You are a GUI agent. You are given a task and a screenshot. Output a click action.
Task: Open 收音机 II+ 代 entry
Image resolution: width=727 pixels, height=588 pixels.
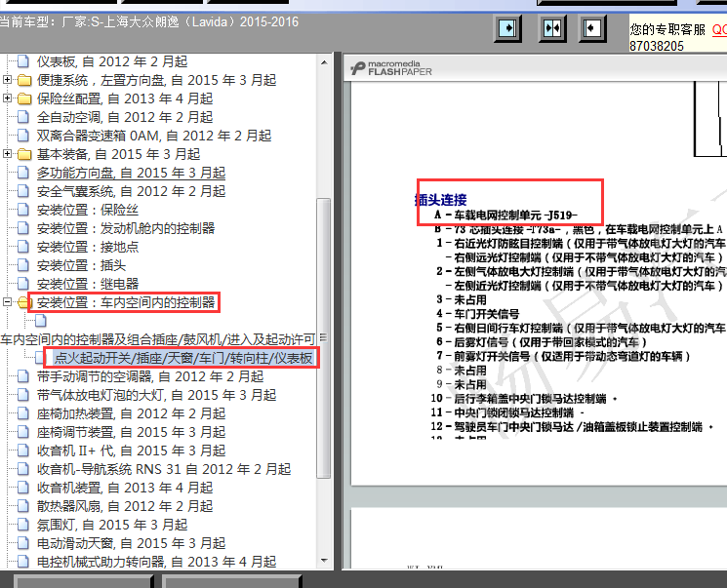point(131,451)
